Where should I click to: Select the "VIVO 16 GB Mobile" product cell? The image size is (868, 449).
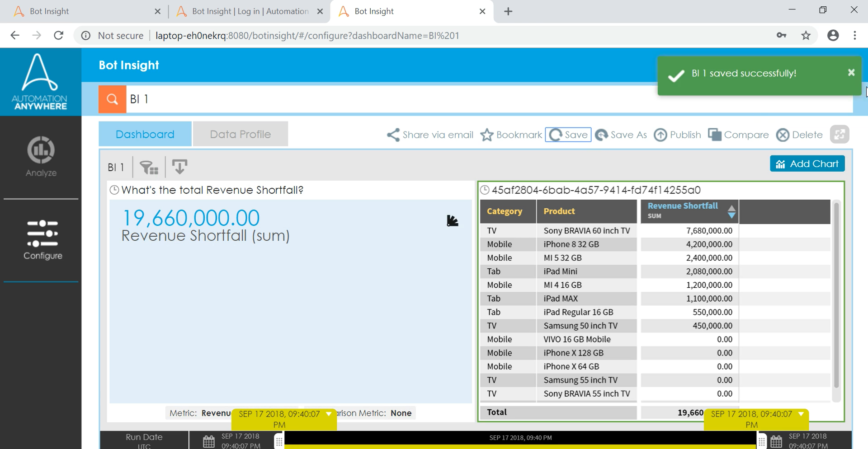pyautogui.click(x=587, y=339)
